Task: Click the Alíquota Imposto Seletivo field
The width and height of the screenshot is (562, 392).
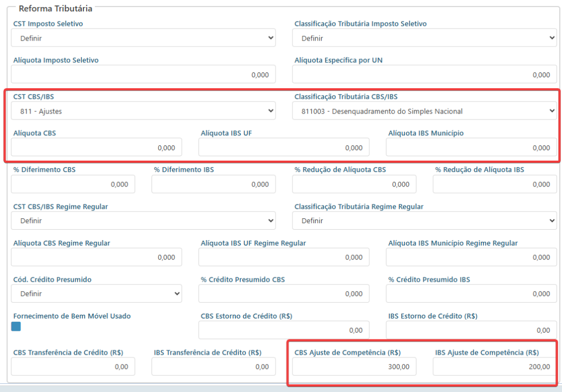Action: pyautogui.click(x=143, y=75)
